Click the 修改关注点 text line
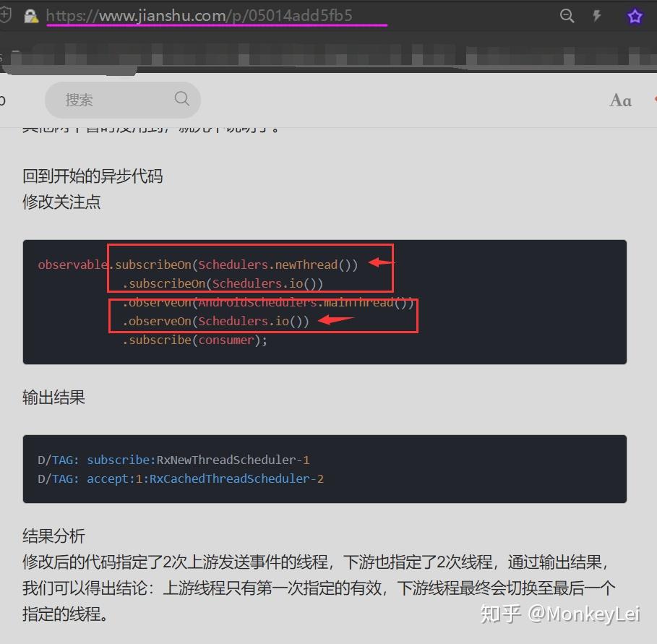Image resolution: width=657 pixels, height=644 pixels. click(61, 202)
